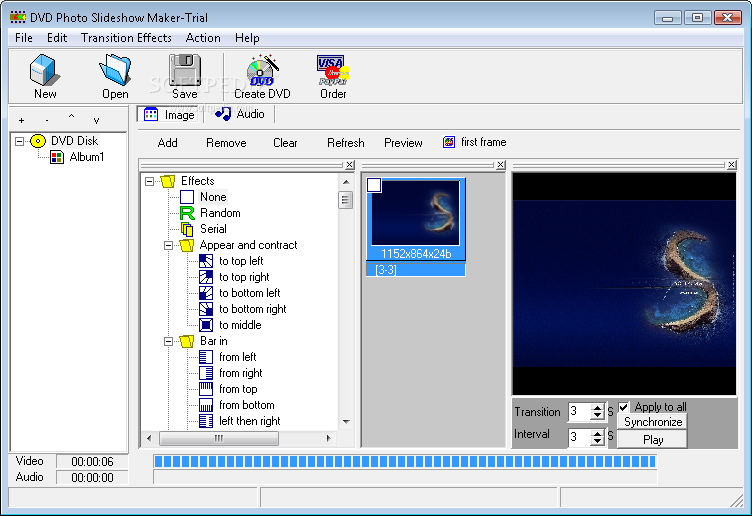Image resolution: width=752 pixels, height=516 pixels.
Task: Choose the green Random effect icon
Action: click(187, 213)
